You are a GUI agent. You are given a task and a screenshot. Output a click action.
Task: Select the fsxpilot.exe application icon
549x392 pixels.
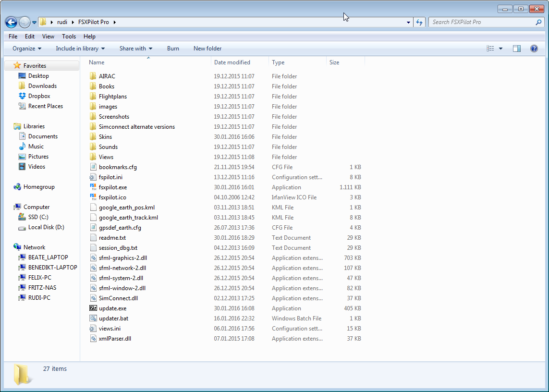coord(93,187)
